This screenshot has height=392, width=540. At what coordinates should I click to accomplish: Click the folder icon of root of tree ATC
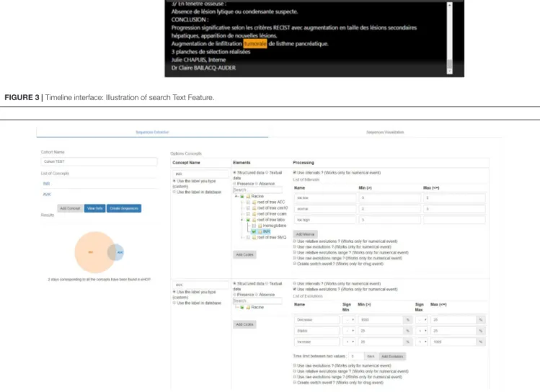click(254, 202)
